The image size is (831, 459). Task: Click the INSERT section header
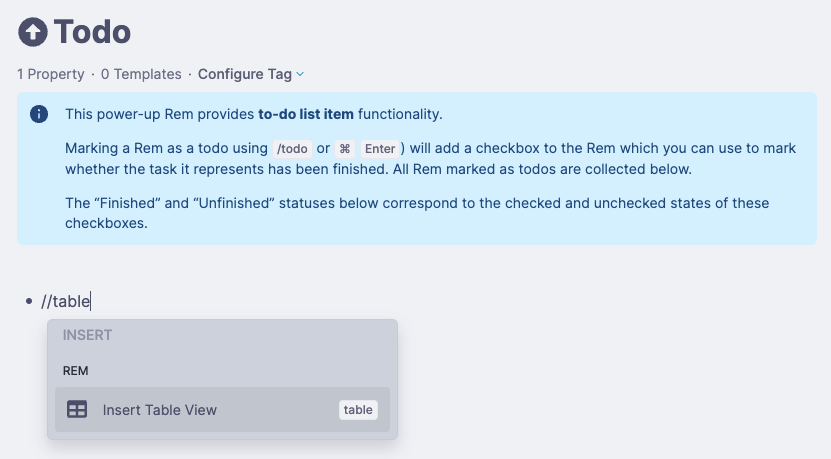point(87,335)
